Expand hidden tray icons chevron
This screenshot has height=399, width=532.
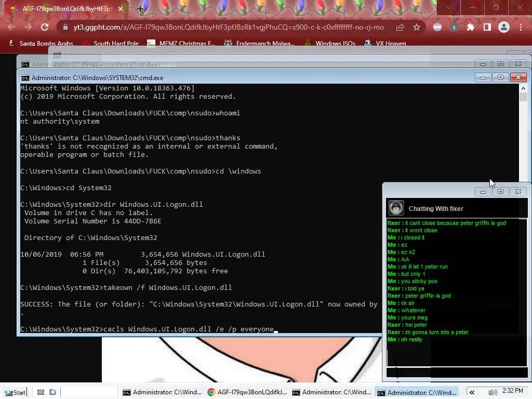472,393
